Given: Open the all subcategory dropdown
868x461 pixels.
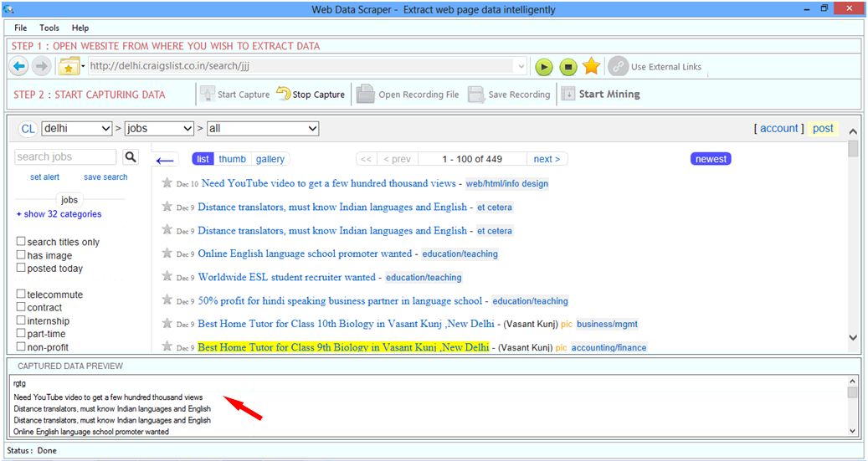Looking at the screenshot, I should 263,128.
